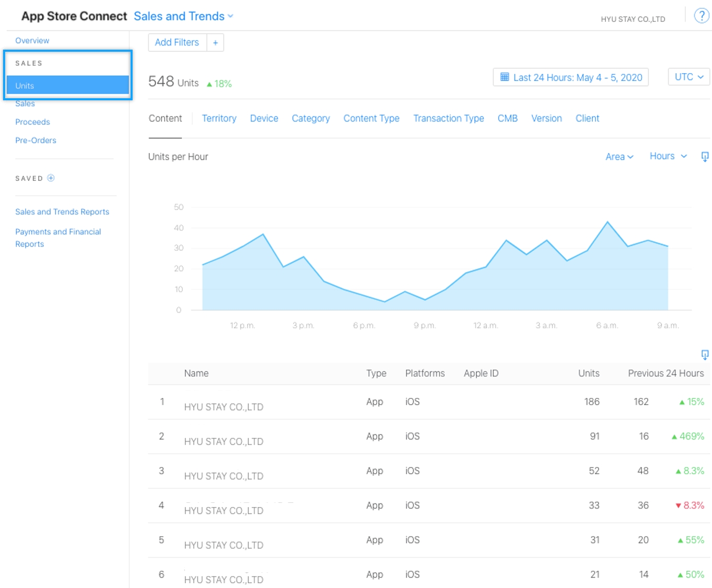Open the Overview link in sidebar
The image size is (712, 588).
[32, 41]
